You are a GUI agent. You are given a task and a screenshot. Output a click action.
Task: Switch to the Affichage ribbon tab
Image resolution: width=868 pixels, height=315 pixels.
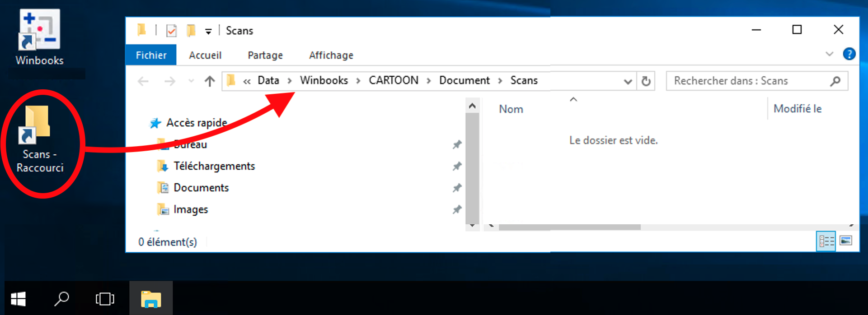331,55
